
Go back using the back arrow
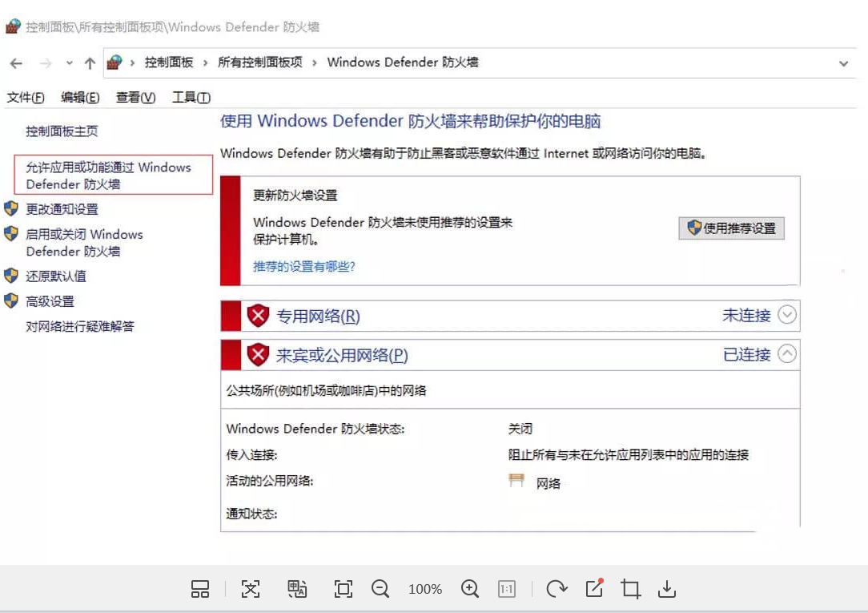pos(16,63)
